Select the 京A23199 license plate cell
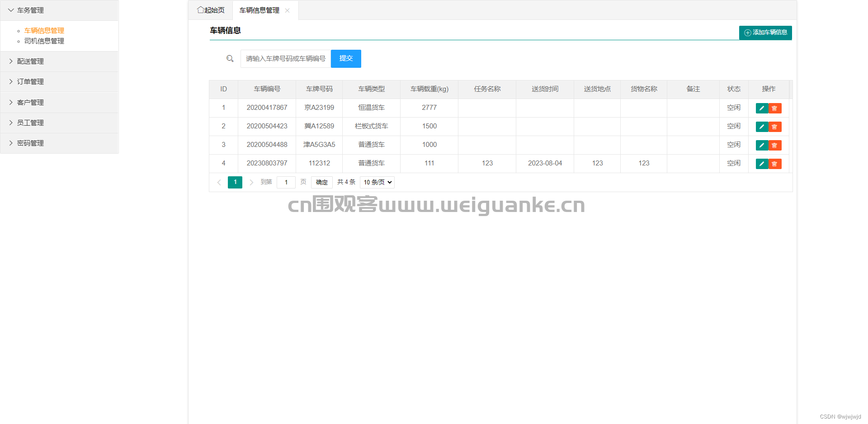This screenshot has width=868, height=424. [x=319, y=108]
